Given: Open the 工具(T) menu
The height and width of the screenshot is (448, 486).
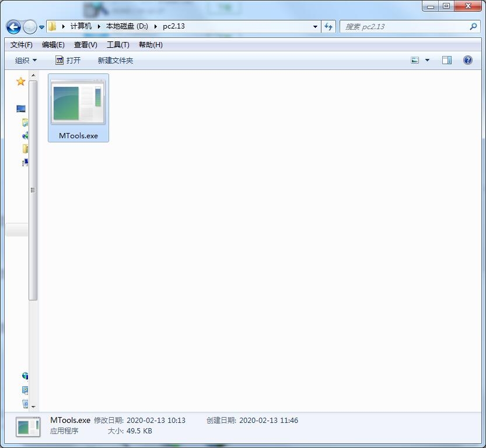Looking at the screenshot, I should (118, 45).
